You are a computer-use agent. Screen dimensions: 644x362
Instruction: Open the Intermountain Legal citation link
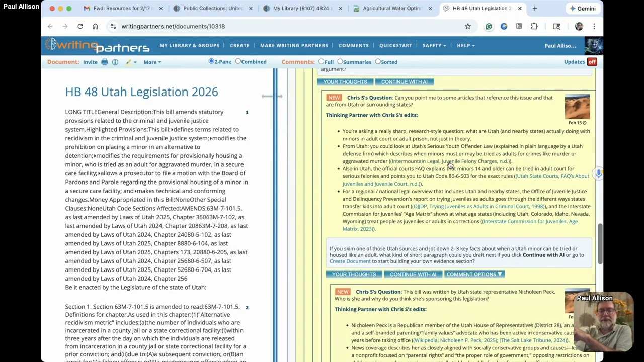pyautogui.click(x=450, y=161)
